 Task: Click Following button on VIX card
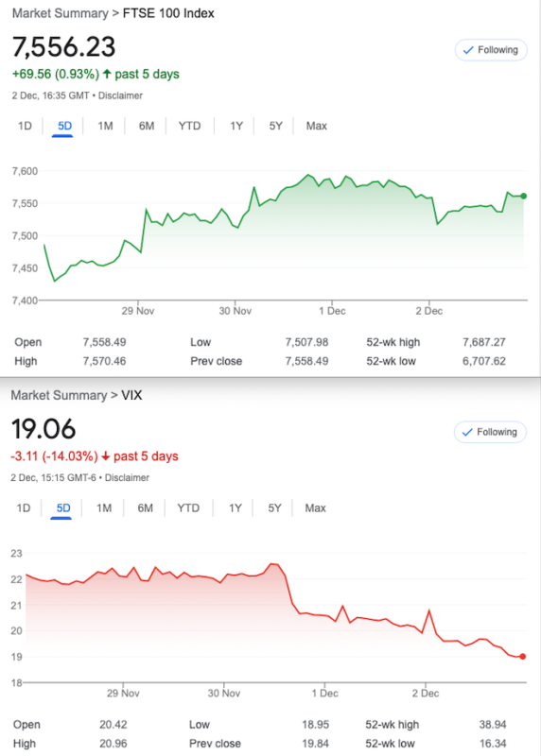[490, 432]
